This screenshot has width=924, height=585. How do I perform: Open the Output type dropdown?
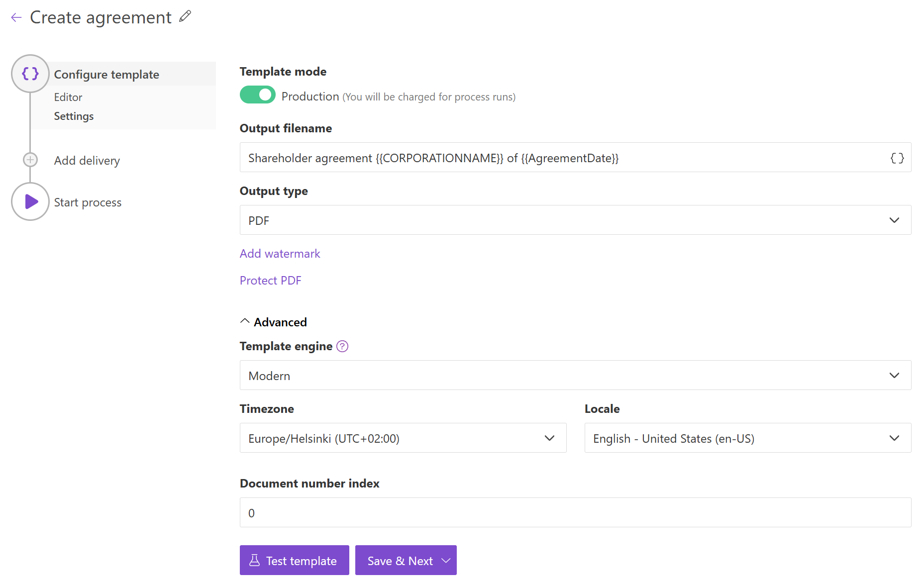coord(894,220)
